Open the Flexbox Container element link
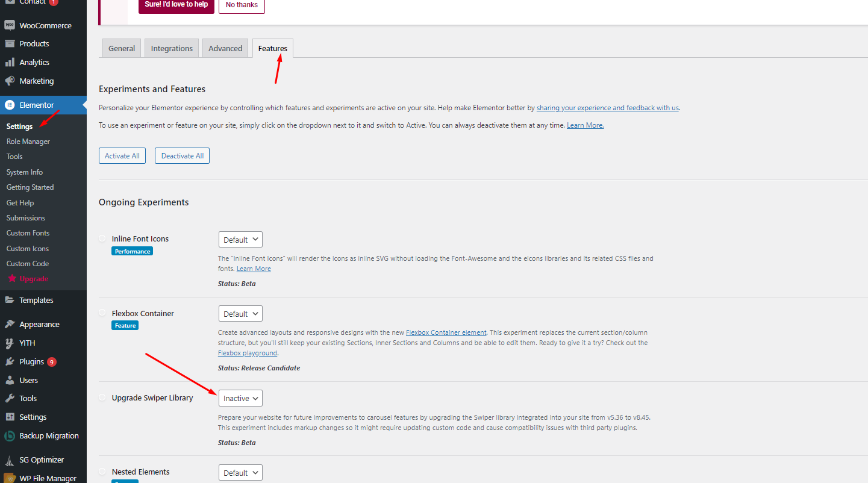The height and width of the screenshot is (483, 868). coord(446,332)
